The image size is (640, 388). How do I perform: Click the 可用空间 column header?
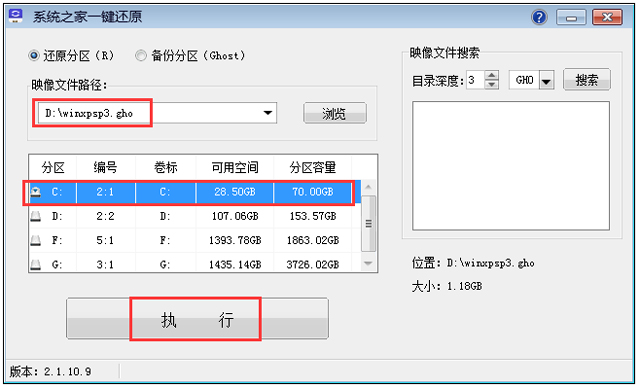(235, 167)
